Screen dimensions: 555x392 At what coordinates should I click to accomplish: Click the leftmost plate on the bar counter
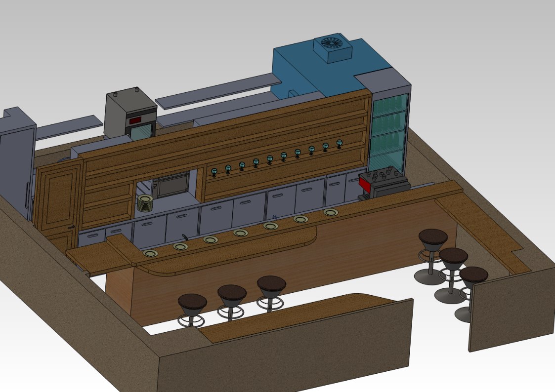[151, 253]
